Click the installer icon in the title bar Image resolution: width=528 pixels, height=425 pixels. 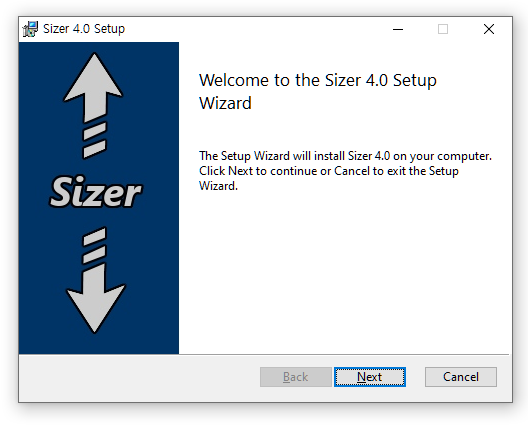click(x=30, y=29)
